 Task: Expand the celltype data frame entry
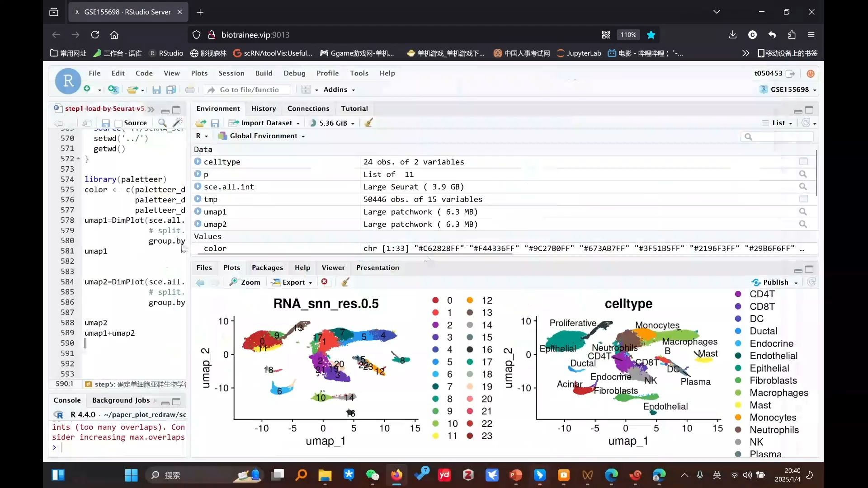click(x=198, y=161)
